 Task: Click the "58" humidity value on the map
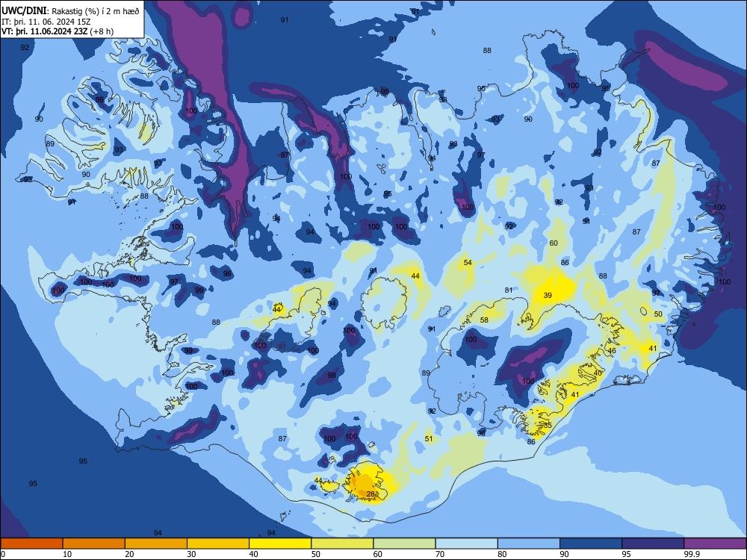point(485,320)
